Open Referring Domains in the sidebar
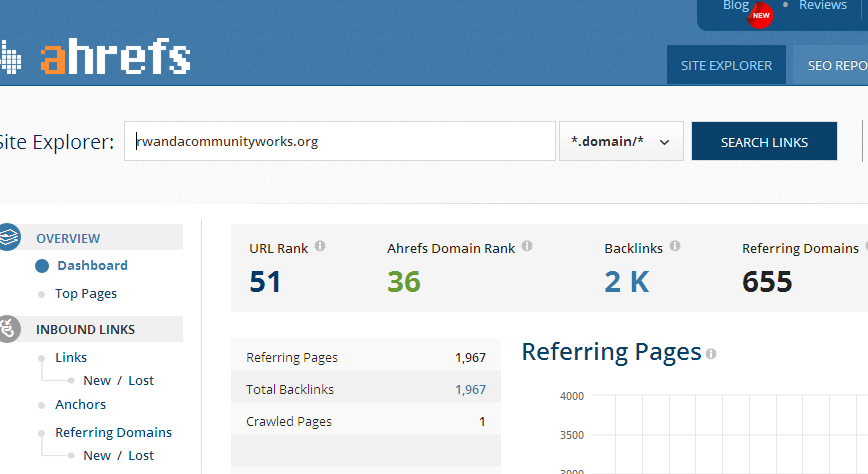This screenshot has width=868, height=474. pos(113,432)
